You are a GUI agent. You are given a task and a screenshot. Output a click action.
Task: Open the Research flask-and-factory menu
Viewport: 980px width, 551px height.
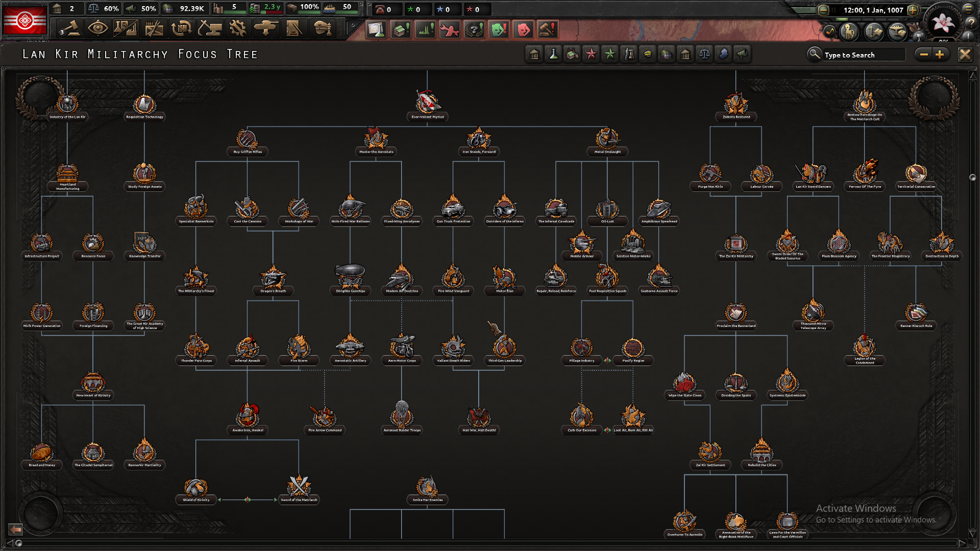click(x=126, y=29)
